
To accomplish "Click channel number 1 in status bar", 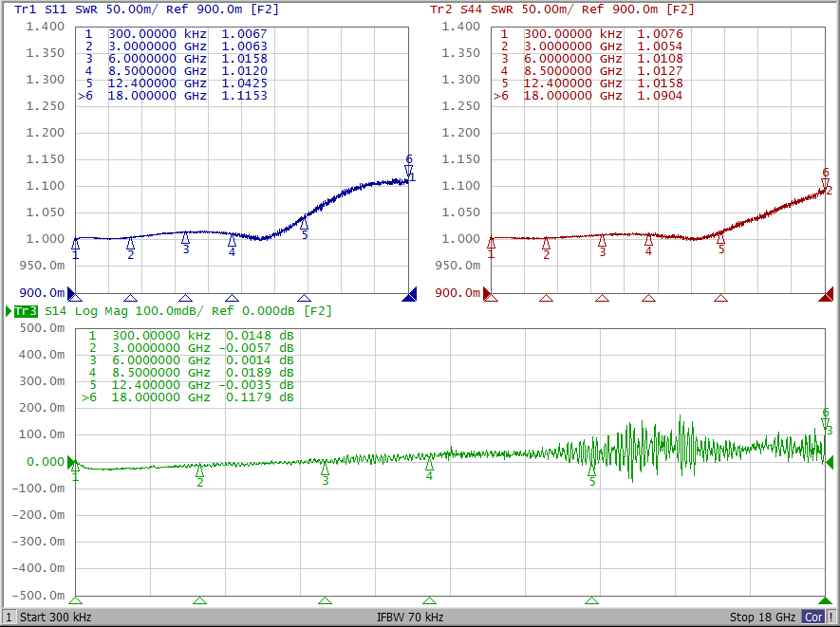I will tap(9, 618).
